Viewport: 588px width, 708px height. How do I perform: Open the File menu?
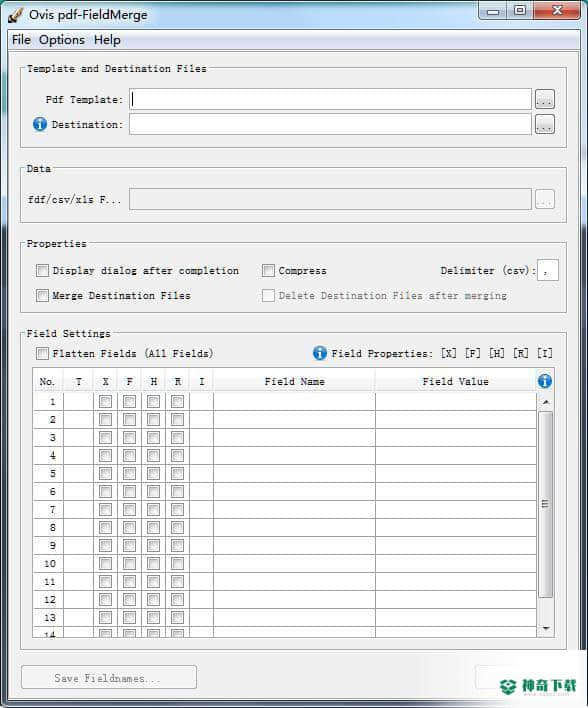[x=21, y=40]
